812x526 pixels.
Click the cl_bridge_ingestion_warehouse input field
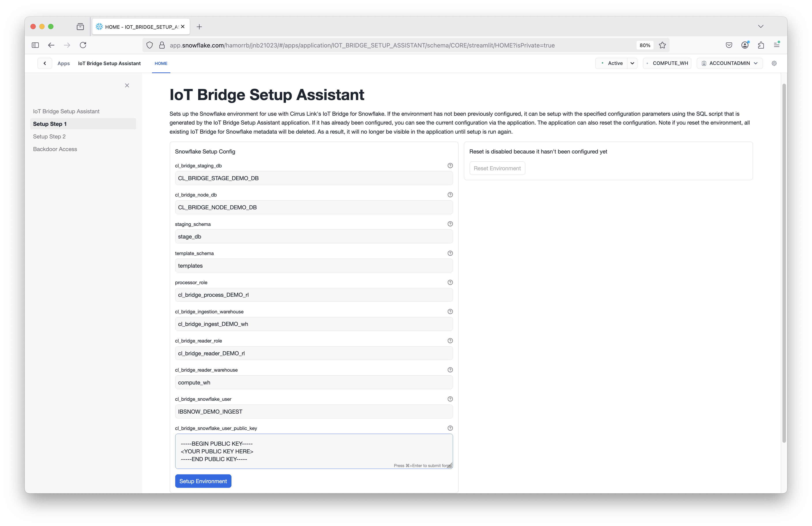pyautogui.click(x=314, y=324)
